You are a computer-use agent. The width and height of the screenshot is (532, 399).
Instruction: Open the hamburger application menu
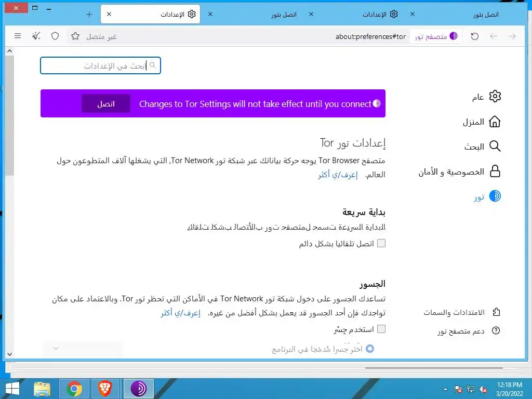pos(18,36)
